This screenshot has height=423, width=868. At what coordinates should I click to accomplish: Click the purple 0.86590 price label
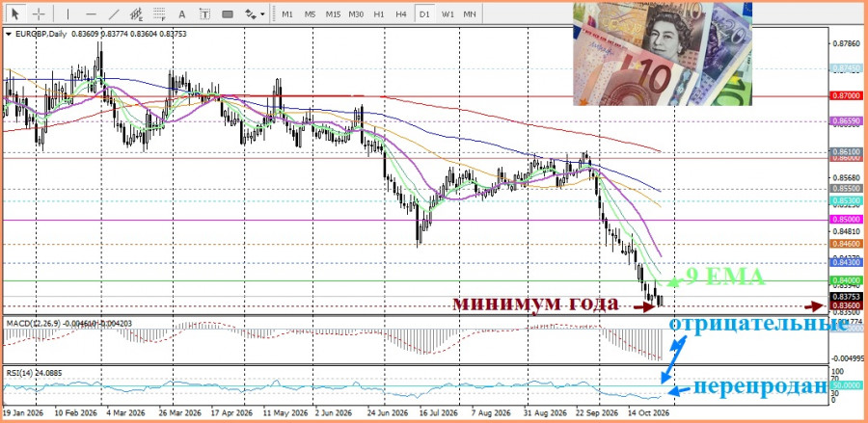point(847,120)
